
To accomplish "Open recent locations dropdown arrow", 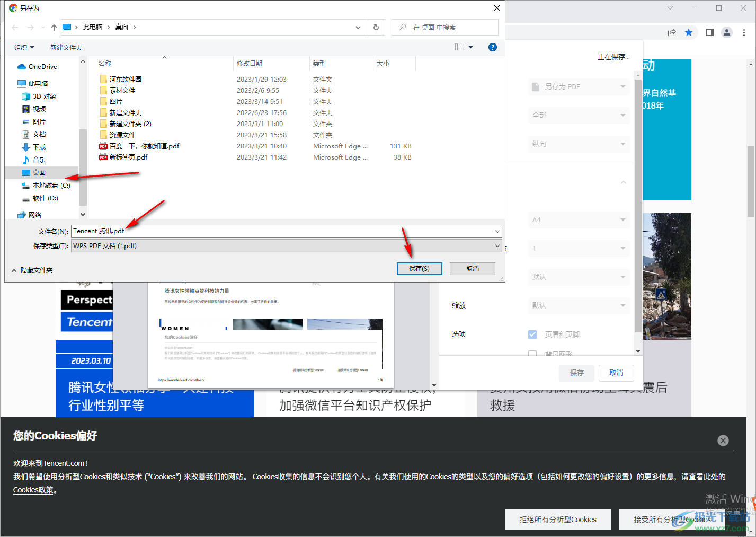I will tap(42, 28).
